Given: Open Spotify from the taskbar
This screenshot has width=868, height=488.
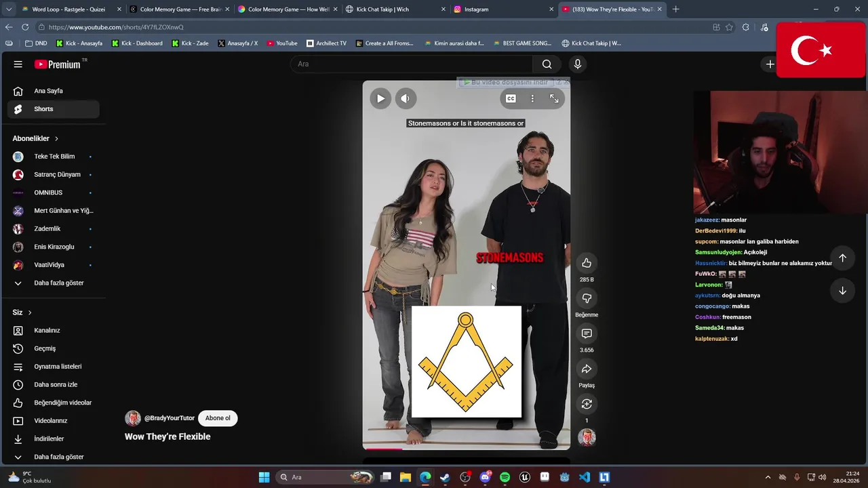Looking at the screenshot, I should pos(505,477).
